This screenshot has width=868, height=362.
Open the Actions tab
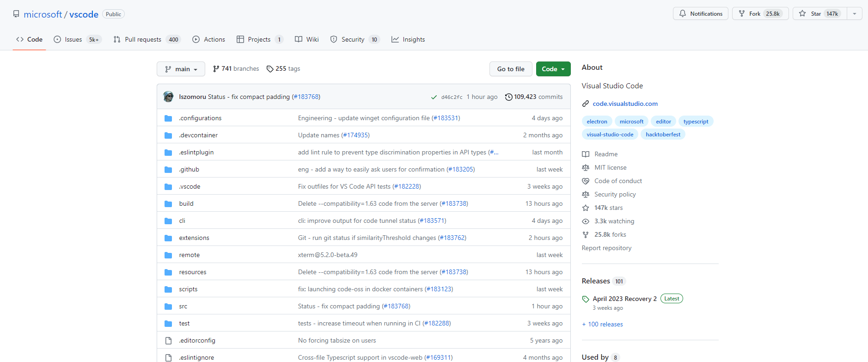pyautogui.click(x=209, y=39)
